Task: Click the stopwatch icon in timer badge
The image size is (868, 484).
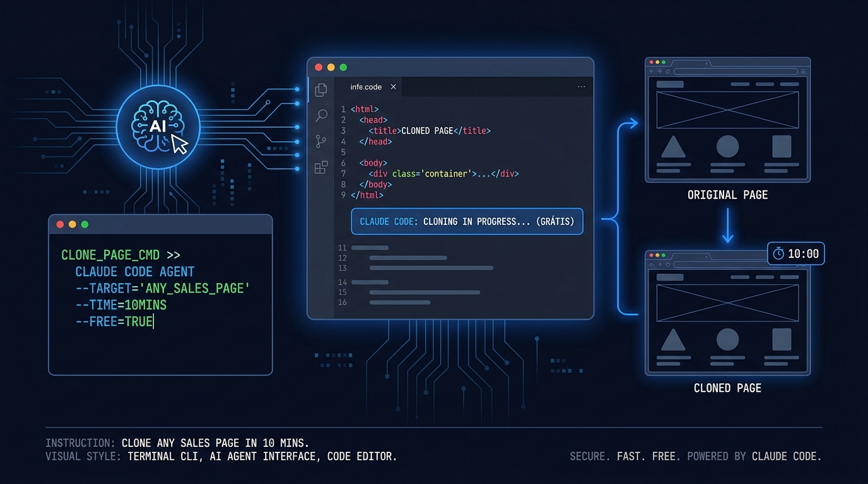Action: click(778, 254)
